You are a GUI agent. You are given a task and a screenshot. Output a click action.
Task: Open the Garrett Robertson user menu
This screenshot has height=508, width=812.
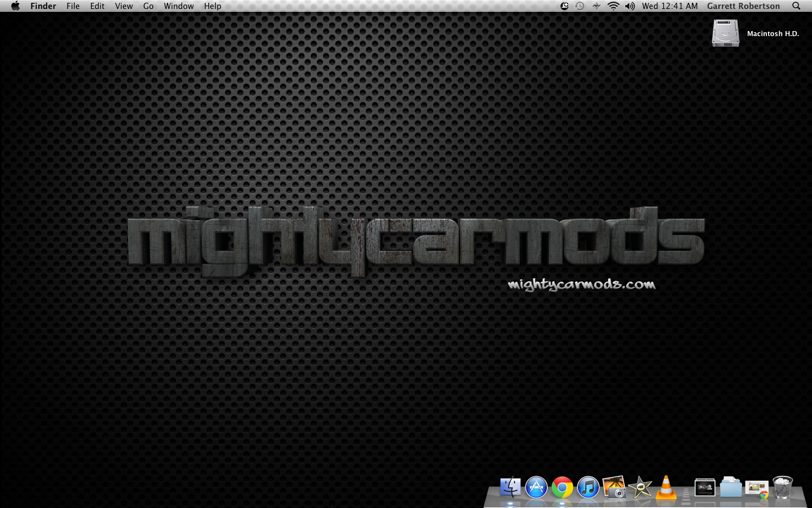coord(743,6)
